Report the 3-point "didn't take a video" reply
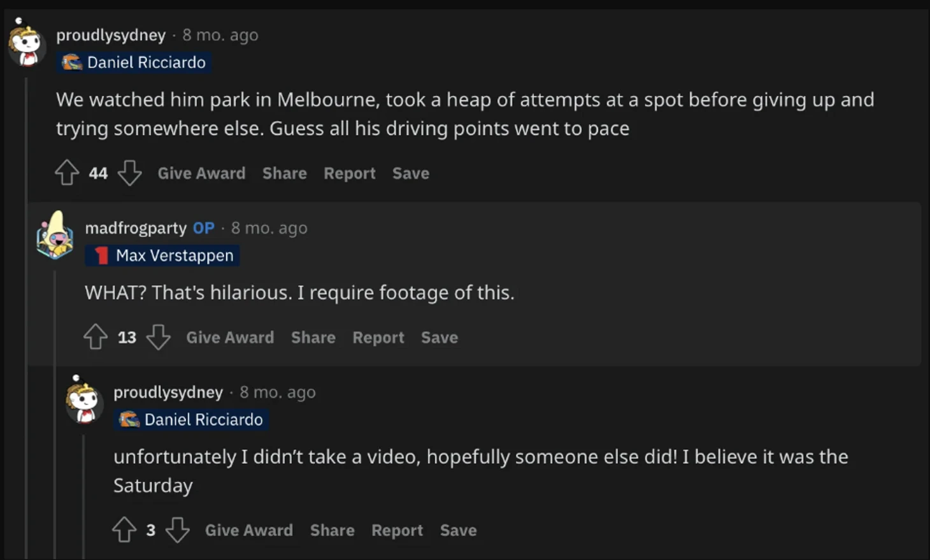This screenshot has width=930, height=560. point(397,531)
